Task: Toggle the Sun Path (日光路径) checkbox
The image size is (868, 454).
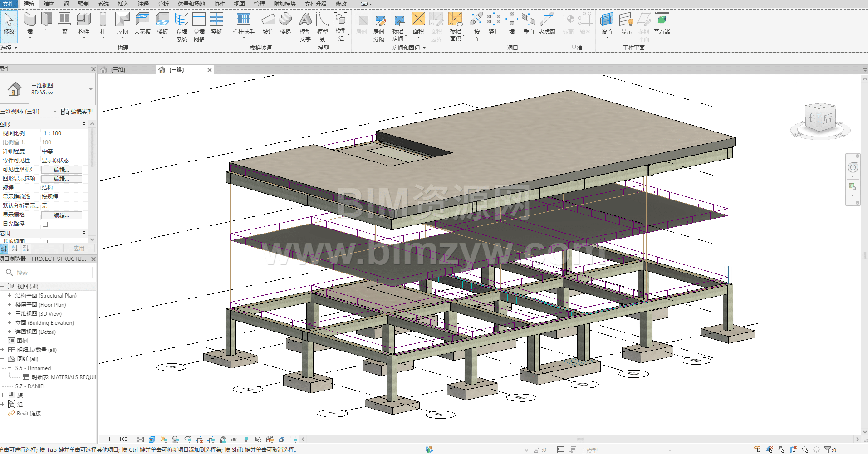Action: tap(45, 224)
